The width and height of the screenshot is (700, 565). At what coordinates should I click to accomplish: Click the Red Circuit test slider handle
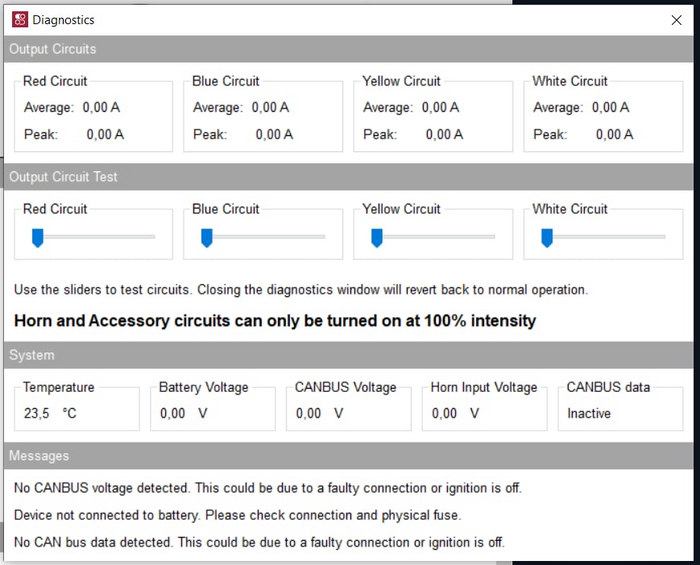click(37, 237)
